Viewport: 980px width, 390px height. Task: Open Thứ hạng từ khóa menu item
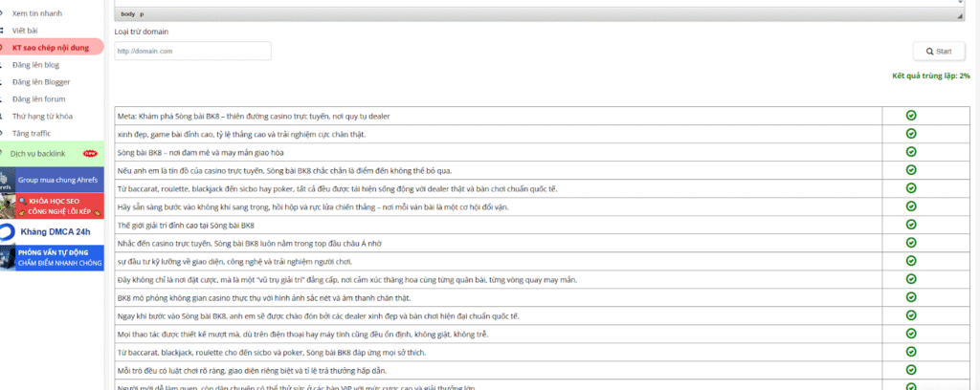(x=42, y=116)
